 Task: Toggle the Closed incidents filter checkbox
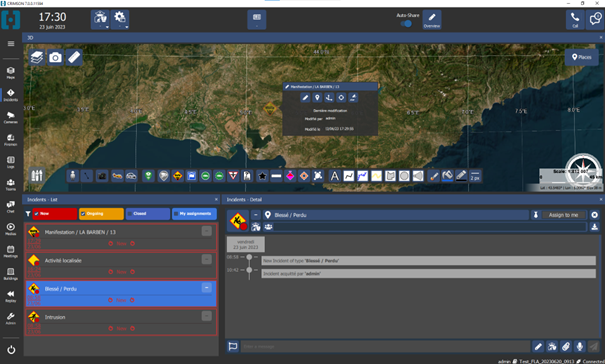pyautogui.click(x=130, y=213)
